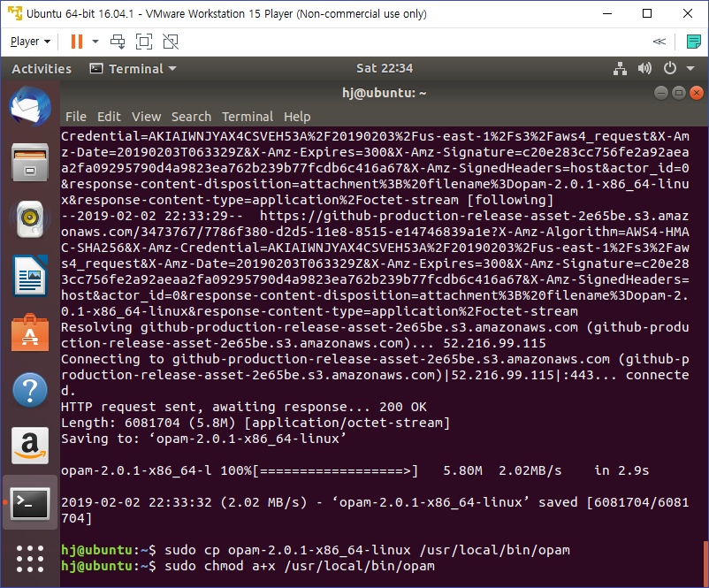Select the Terminal icon in dock
Viewport: 709px width, 588px height.
pyautogui.click(x=30, y=503)
